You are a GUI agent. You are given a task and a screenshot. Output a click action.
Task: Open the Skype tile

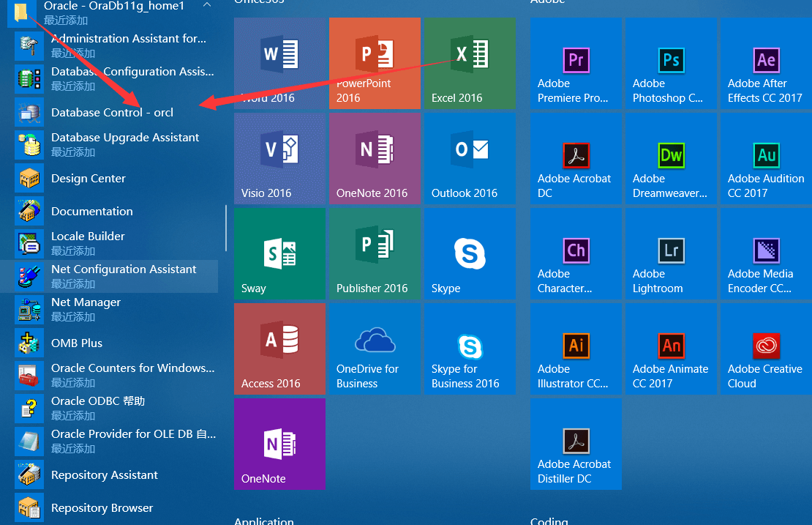(x=470, y=253)
